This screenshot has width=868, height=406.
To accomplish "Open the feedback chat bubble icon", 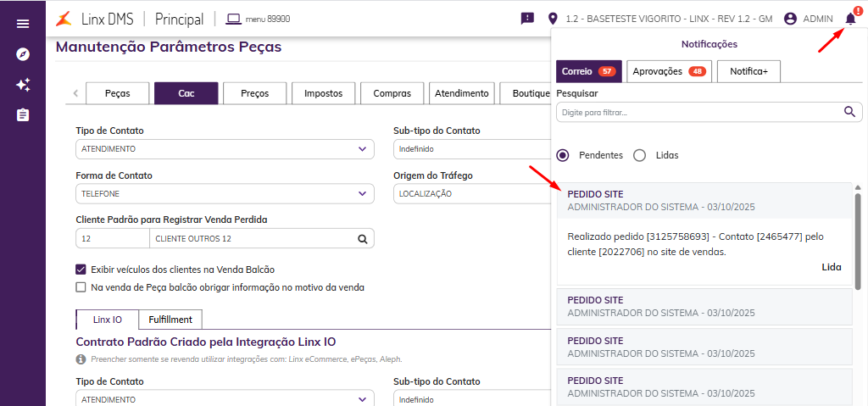I will (527, 18).
